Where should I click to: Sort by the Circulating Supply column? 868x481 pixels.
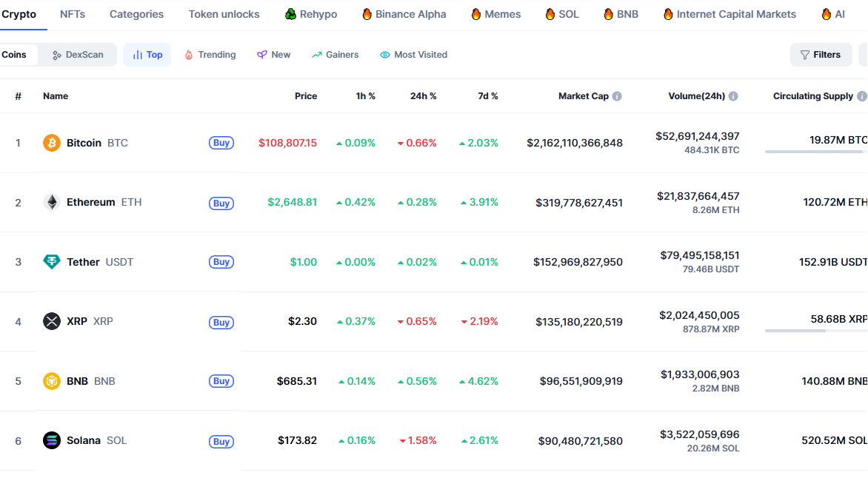(812, 96)
